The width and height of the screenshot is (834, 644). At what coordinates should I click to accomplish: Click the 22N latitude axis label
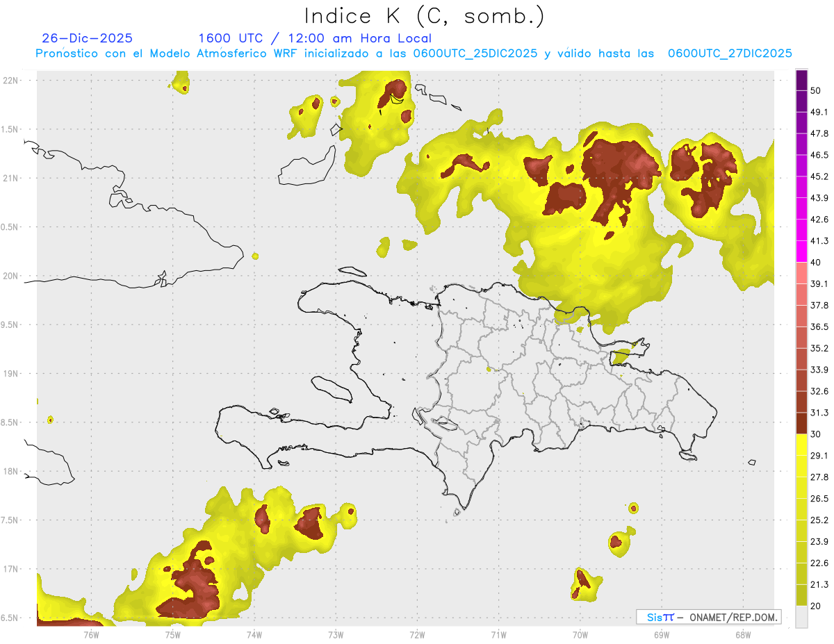point(12,81)
